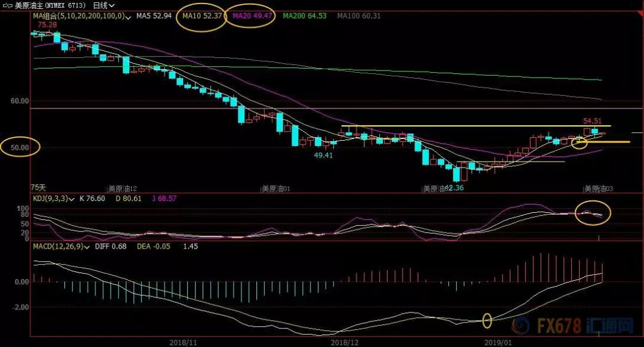The image size is (644, 347).
Task: Click the MA20 49.47 label
Action: pyautogui.click(x=253, y=16)
